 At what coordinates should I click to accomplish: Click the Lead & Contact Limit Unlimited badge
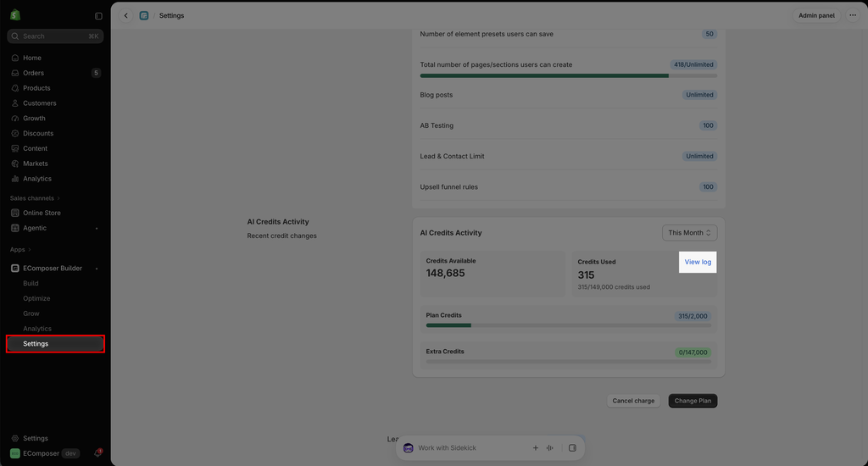pyautogui.click(x=699, y=157)
